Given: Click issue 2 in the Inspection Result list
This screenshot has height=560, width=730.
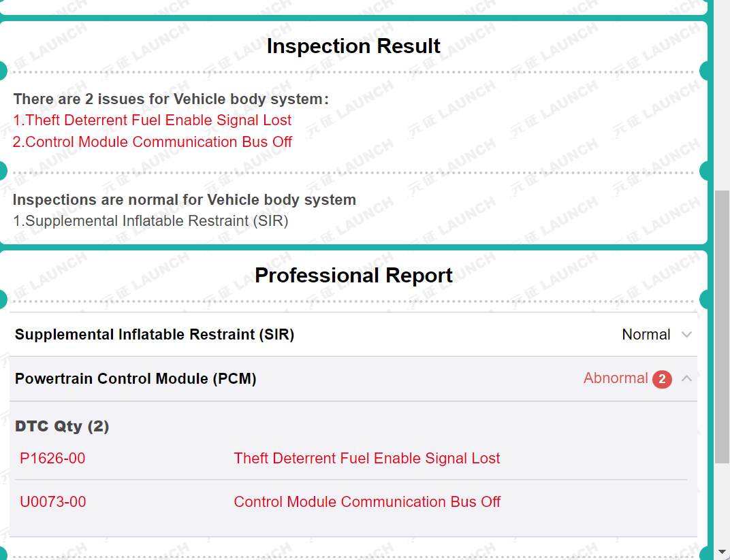Looking at the screenshot, I should [x=153, y=142].
